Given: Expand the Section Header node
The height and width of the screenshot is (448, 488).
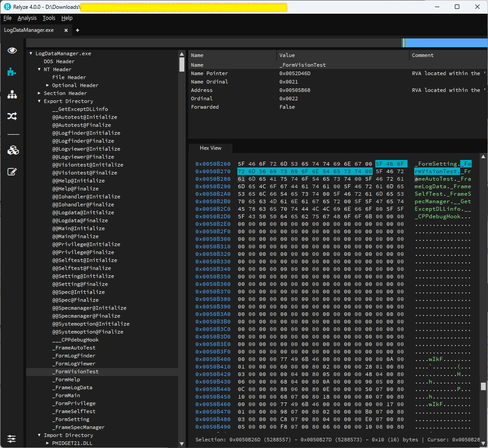Looking at the screenshot, I should click(39, 93).
